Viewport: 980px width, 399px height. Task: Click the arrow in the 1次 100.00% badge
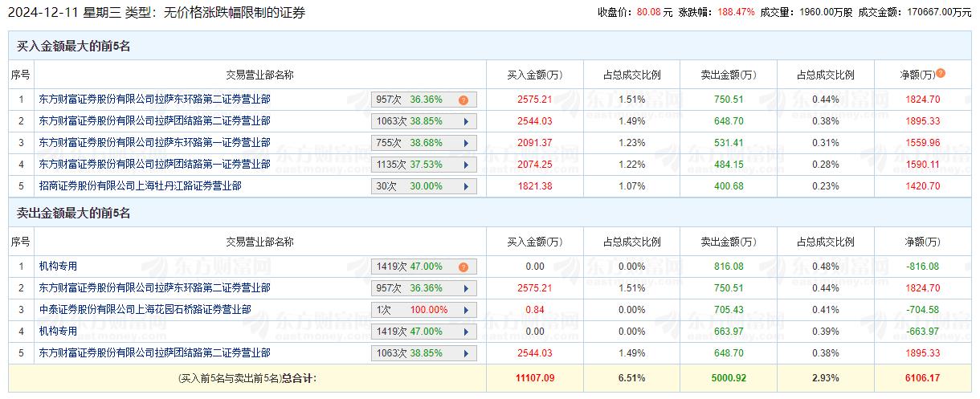(x=465, y=310)
